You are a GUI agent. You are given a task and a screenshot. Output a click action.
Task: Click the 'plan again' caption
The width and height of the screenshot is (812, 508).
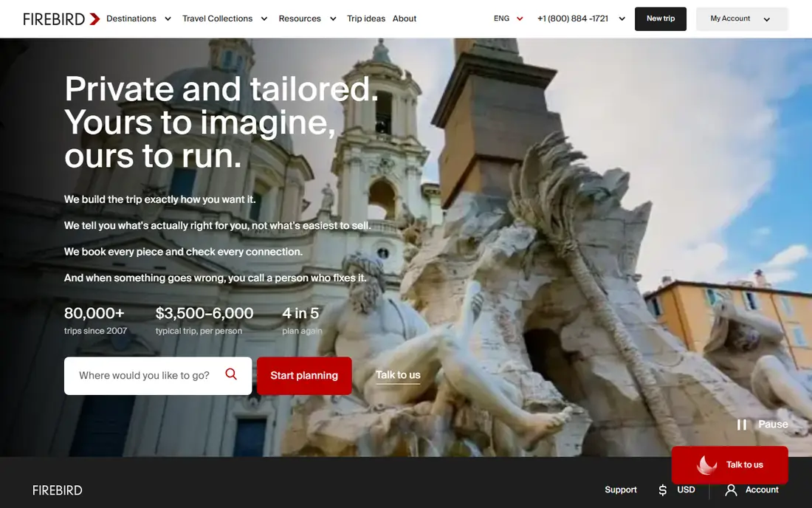(x=302, y=331)
